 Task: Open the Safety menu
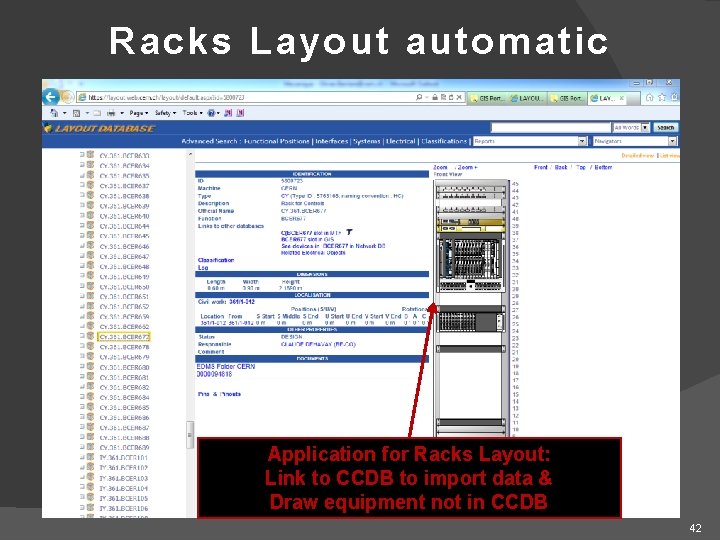(165, 113)
